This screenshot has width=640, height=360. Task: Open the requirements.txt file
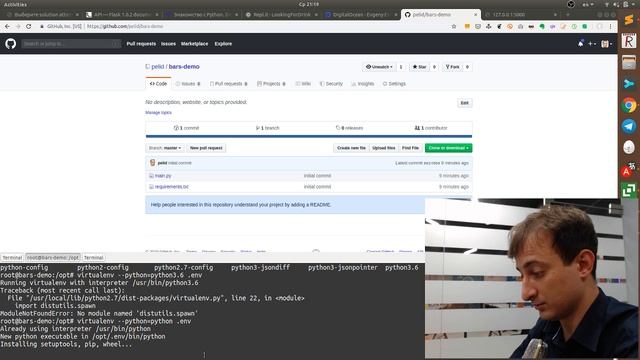click(171, 187)
